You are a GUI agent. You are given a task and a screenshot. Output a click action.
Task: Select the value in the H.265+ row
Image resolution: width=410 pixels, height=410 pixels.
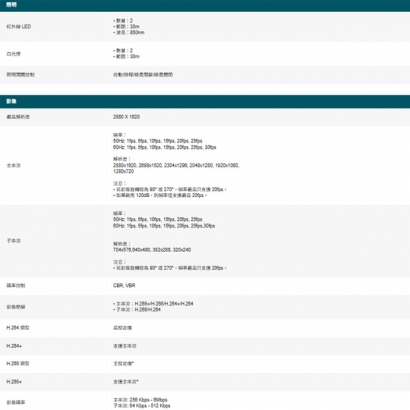pyautogui.click(x=126, y=382)
